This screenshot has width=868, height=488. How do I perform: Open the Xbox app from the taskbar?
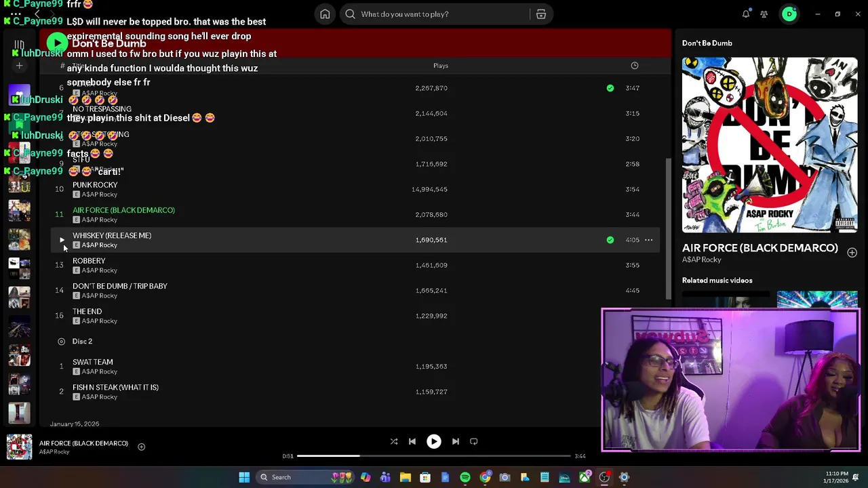585,477
